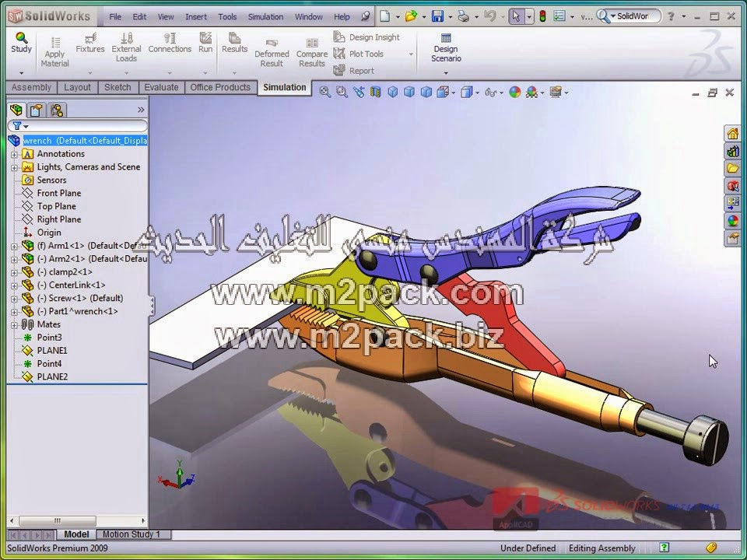This screenshot has width=747, height=560.
Task: Expand the Annotations tree node
Action: [x=14, y=154]
